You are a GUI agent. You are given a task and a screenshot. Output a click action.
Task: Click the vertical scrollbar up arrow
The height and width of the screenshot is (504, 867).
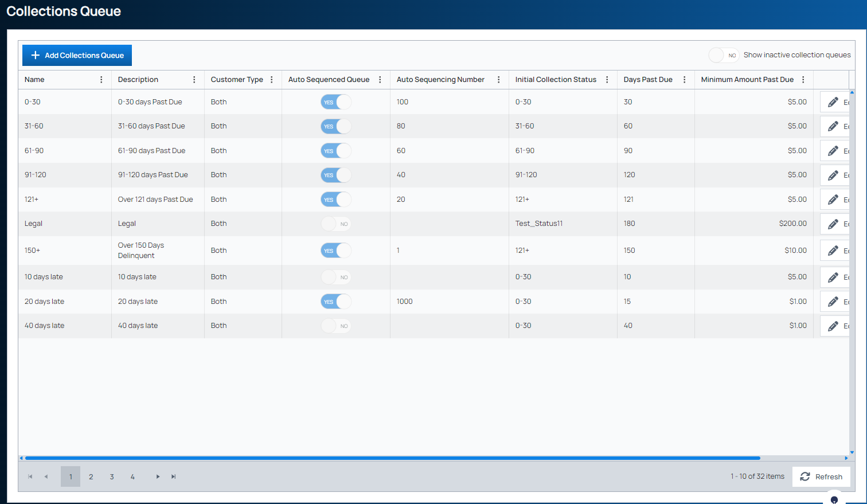[852, 92]
